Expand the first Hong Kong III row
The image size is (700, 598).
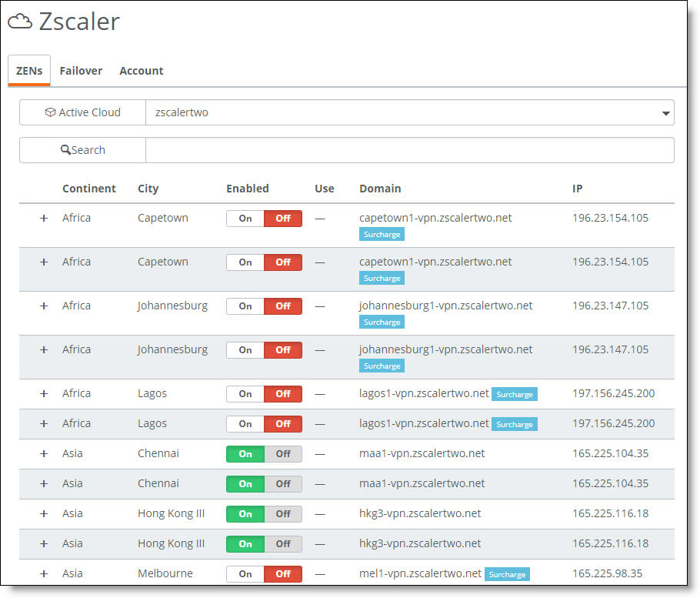(x=44, y=513)
